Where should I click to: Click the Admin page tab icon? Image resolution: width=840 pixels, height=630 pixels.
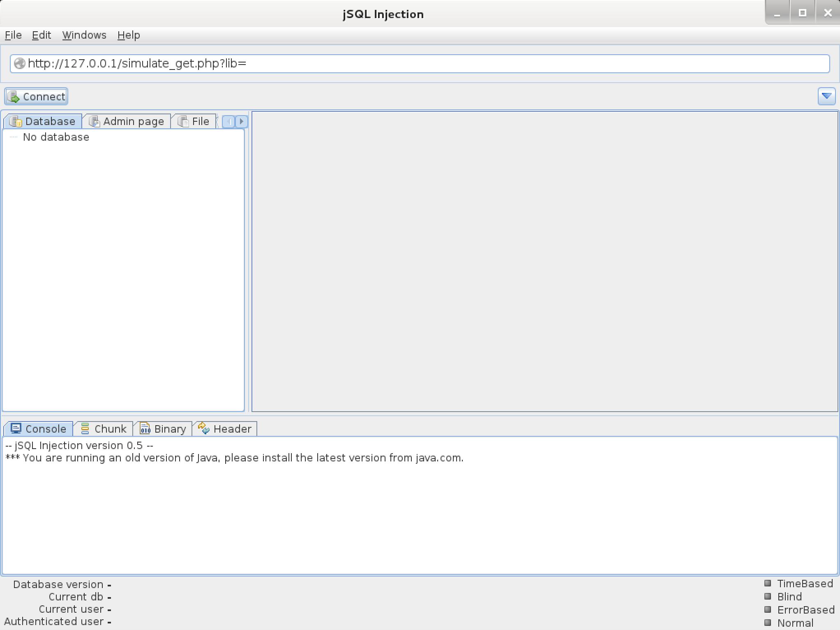tap(95, 121)
